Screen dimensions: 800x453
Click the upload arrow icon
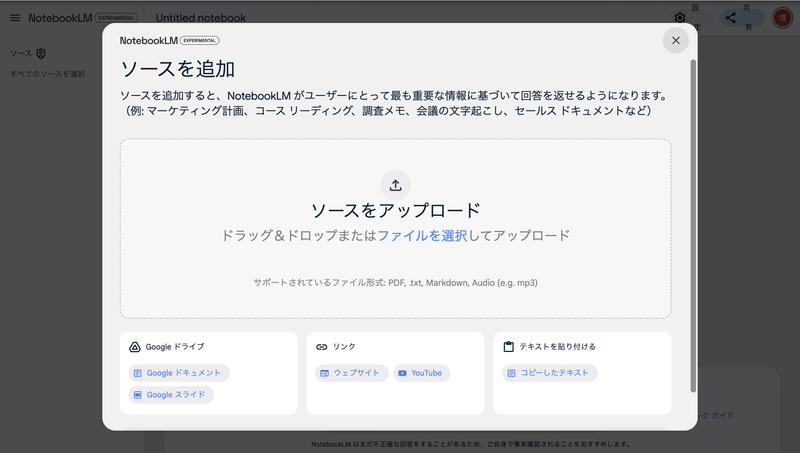click(x=395, y=184)
